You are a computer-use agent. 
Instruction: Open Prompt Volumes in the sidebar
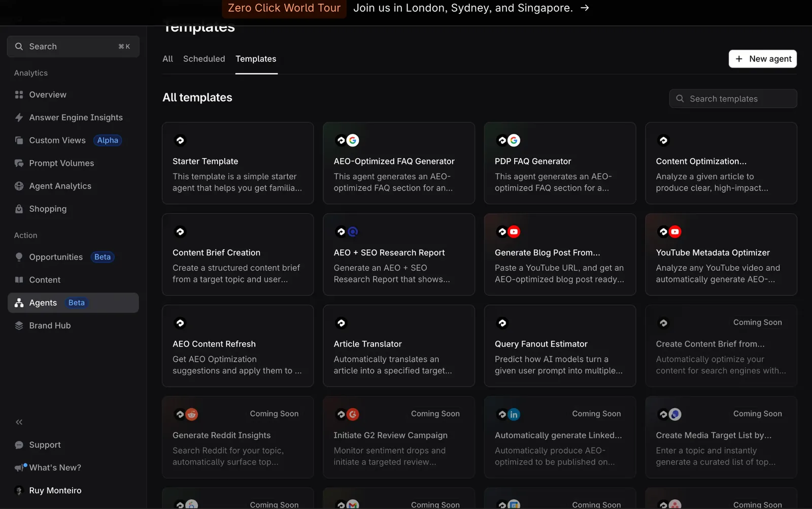[61, 163]
